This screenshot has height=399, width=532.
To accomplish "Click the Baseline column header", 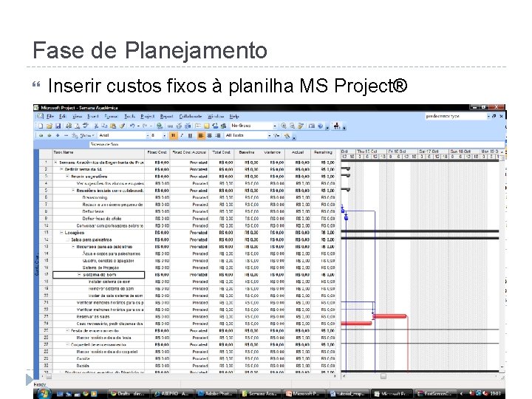I will coord(247,153).
